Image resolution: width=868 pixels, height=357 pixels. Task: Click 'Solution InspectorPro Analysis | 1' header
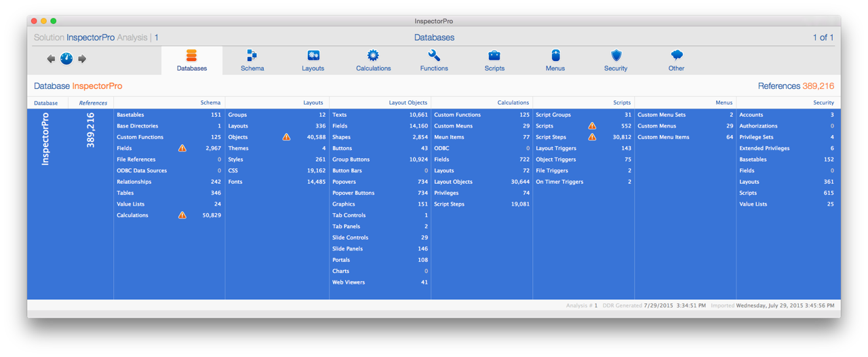(96, 37)
